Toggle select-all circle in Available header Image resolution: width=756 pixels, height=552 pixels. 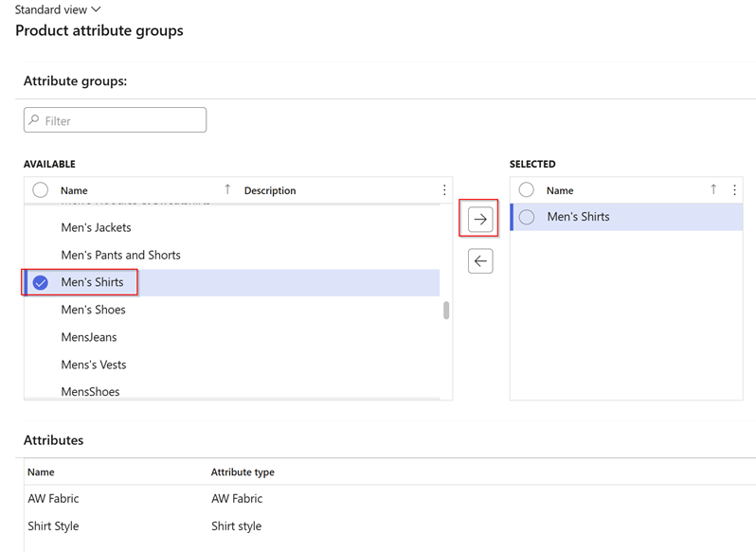41,189
